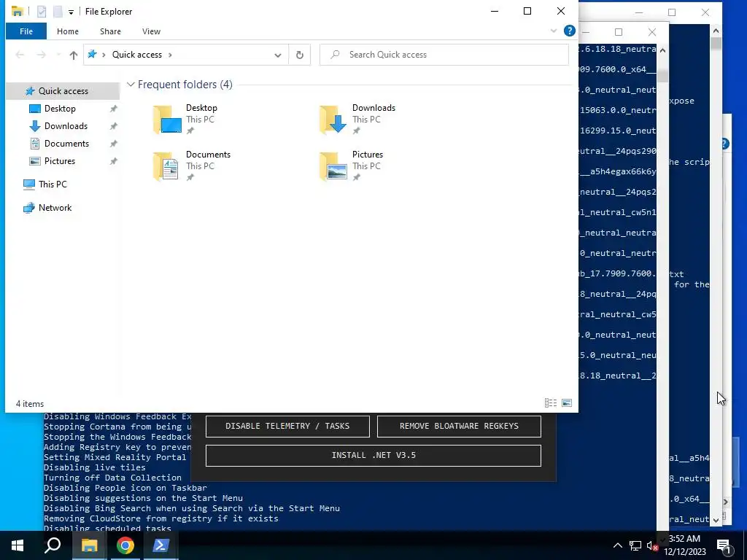
Task: Click the pin icon next to sidebar Downloads
Action: click(113, 126)
